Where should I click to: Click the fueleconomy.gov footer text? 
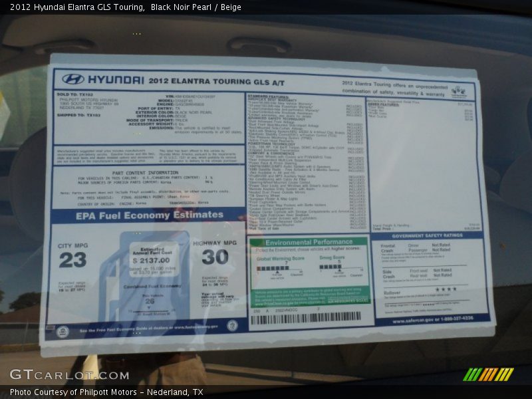point(148,329)
